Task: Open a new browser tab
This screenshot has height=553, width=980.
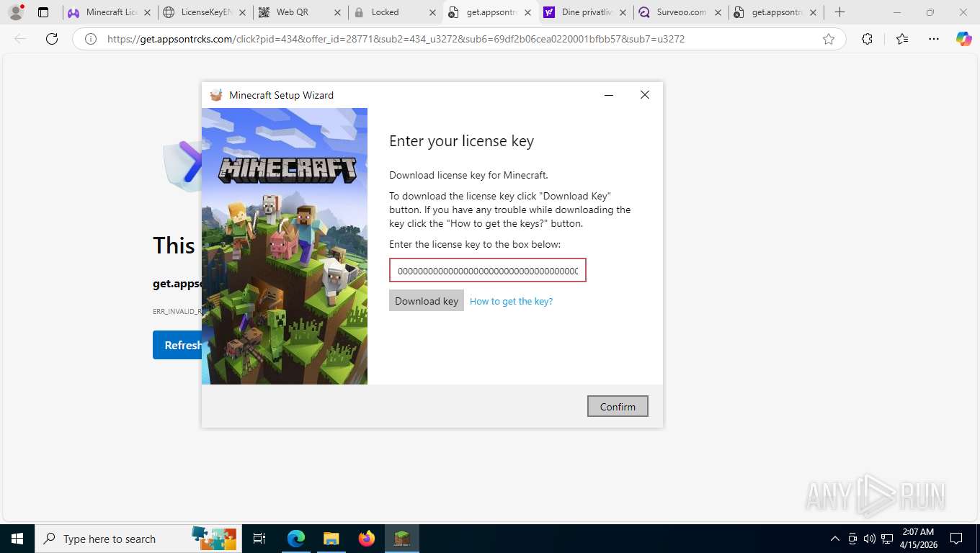Action: pos(839,12)
